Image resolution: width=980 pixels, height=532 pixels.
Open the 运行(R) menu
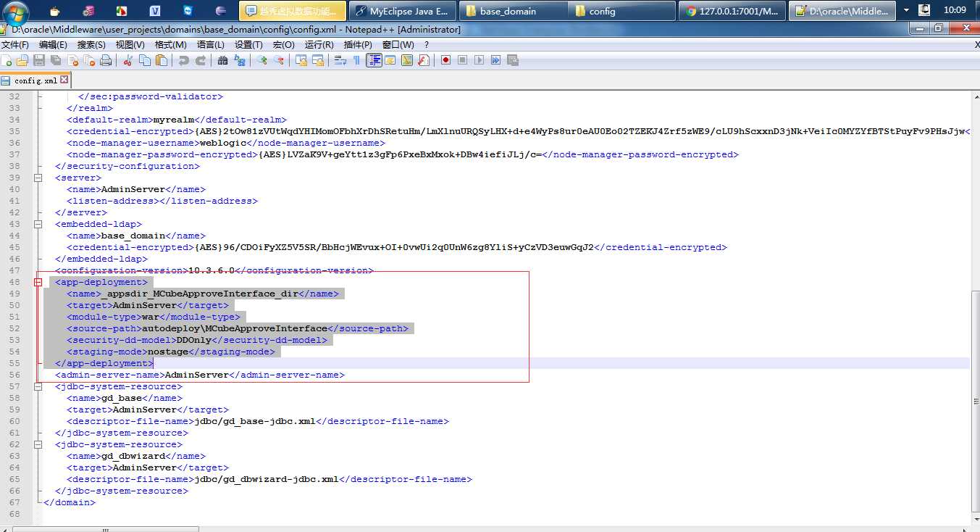[x=319, y=45]
